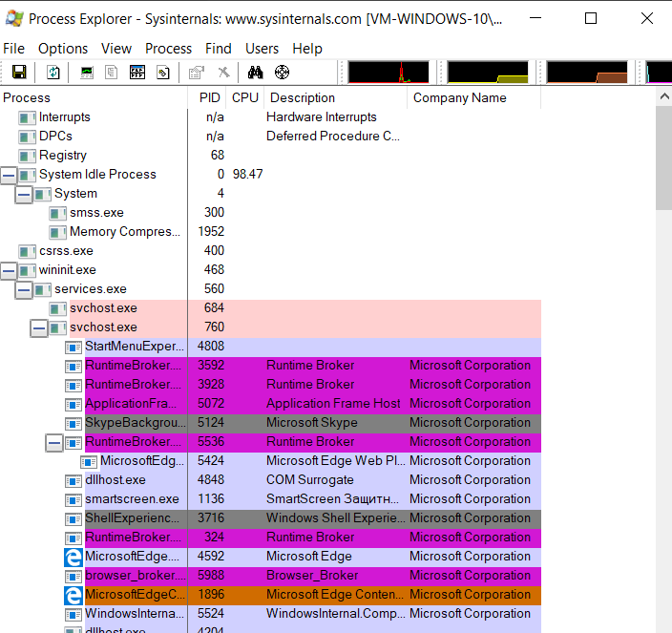This screenshot has height=633, width=672.
Task: Click the vertical scrollbar thumb
Action: pyautogui.click(x=663, y=158)
